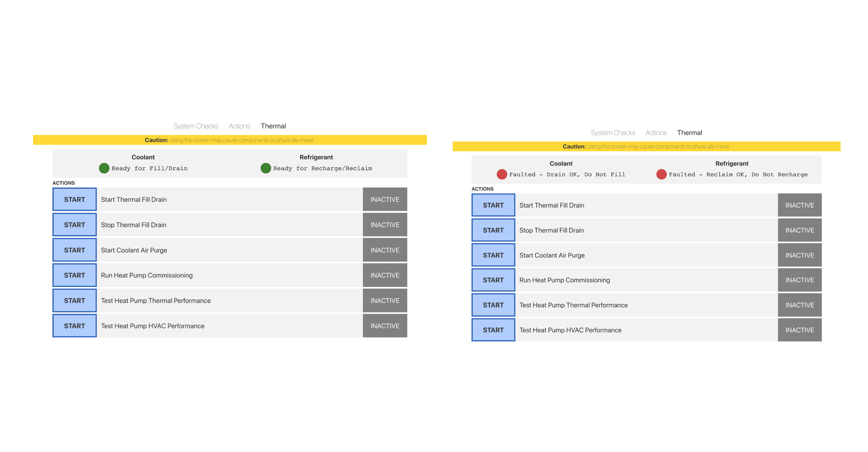Open System Checks tab in the Ready-status panel
The width and height of the screenshot is (868, 452).
(x=195, y=126)
